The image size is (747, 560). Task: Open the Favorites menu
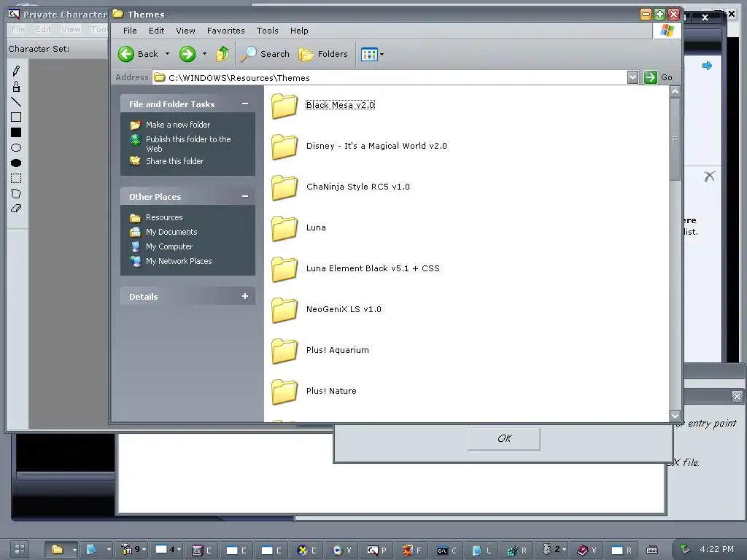[x=226, y=31]
